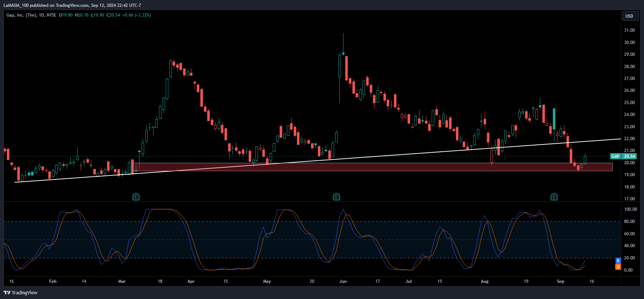Click the 'Apr' time axis label
The height and width of the screenshot is (299, 644).
[191, 281]
